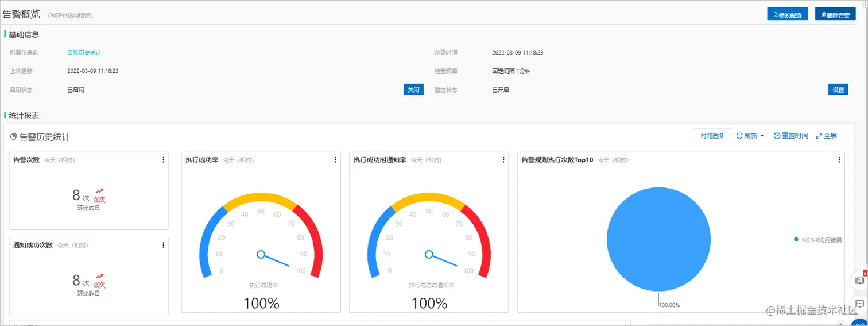Click the 100% value under 执行成功率

[261, 303]
